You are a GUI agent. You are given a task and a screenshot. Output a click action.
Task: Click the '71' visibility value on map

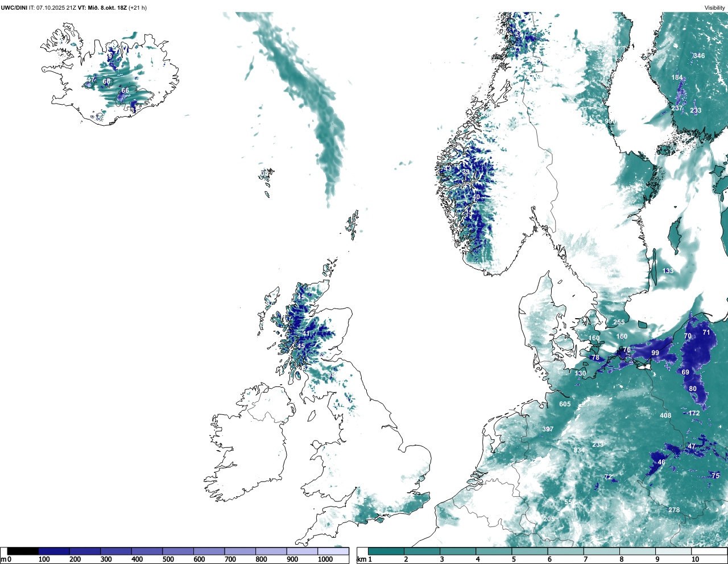point(706,332)
